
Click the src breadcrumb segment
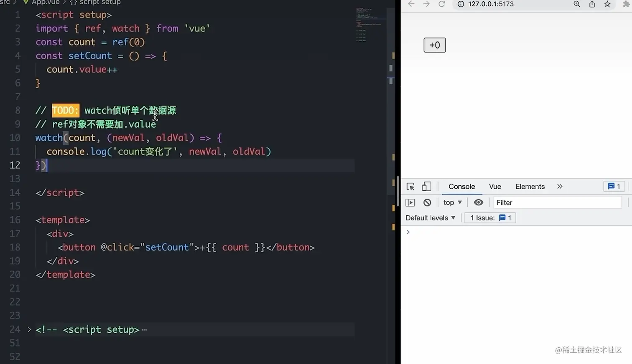(x=5, y=2)
